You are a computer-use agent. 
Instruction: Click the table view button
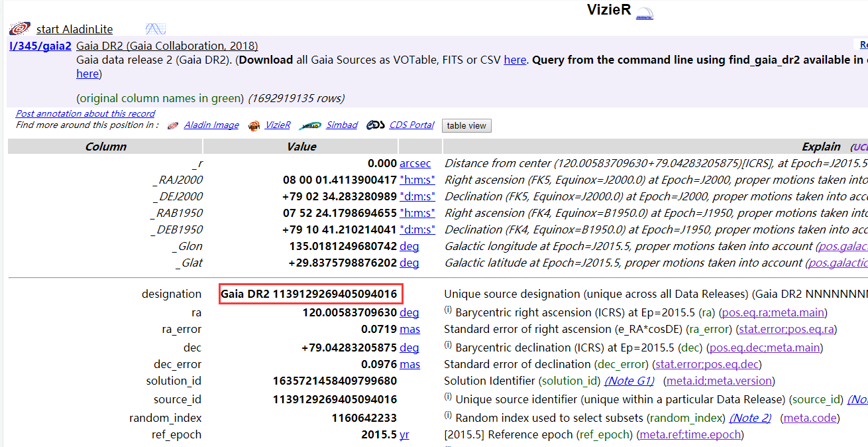(x=466, y=126)
